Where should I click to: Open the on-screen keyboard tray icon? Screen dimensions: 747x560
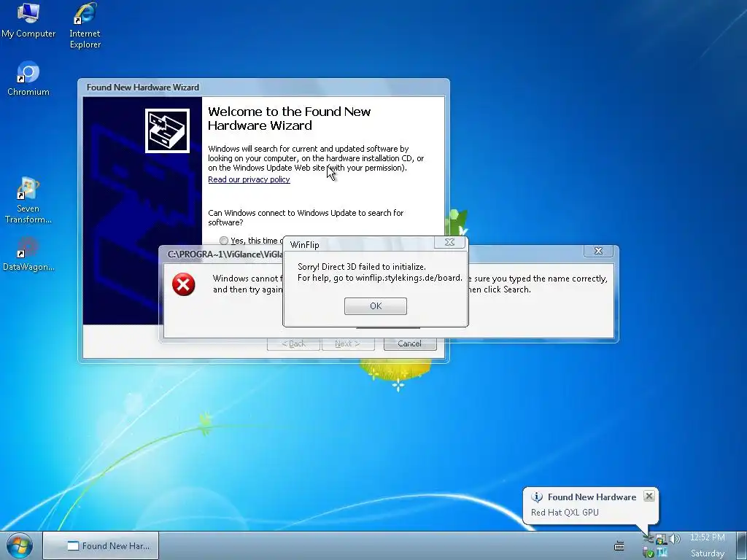click(x=619, y=545)
